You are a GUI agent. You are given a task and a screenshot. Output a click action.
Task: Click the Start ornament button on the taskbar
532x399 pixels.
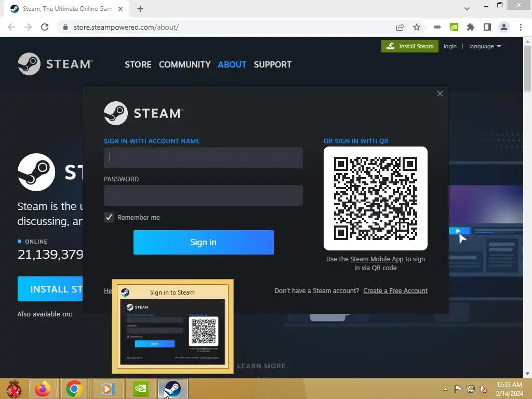pos(14,389)
